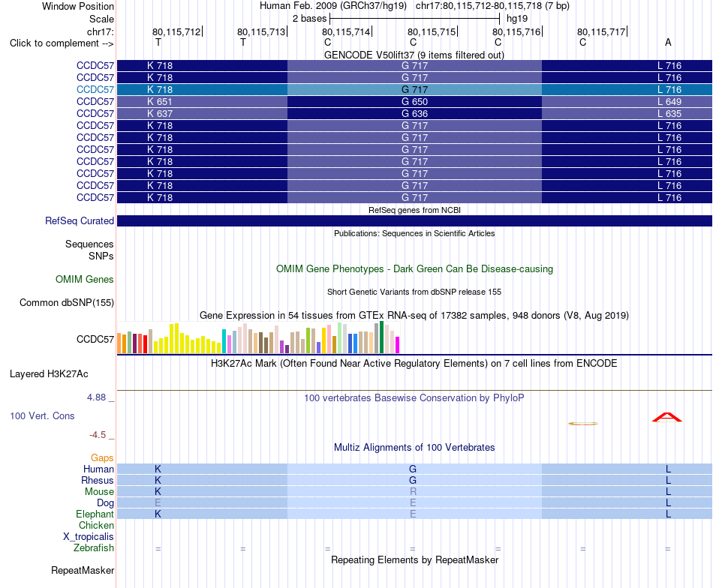Click the 80,115,716 position marker
713x588 pixels.
[x=517, y=31]
